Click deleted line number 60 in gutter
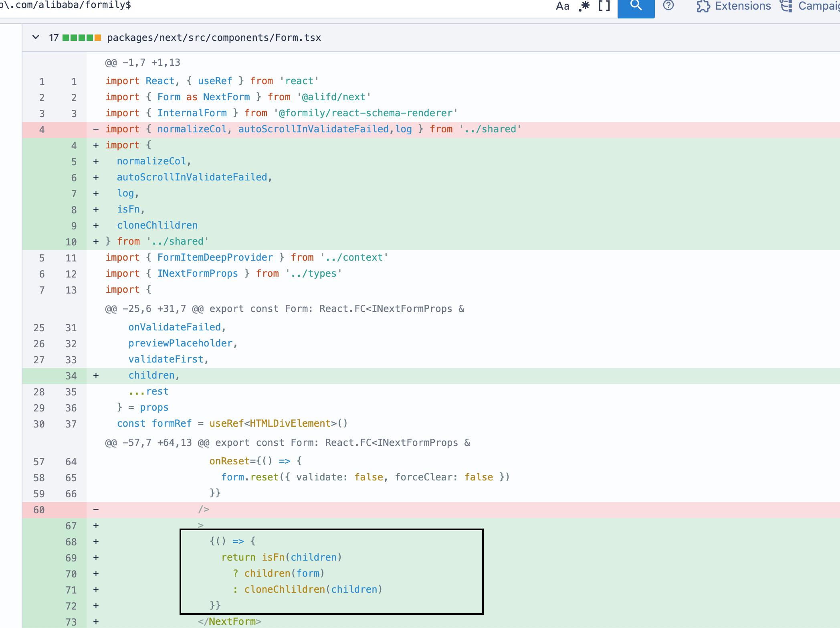 39,510
